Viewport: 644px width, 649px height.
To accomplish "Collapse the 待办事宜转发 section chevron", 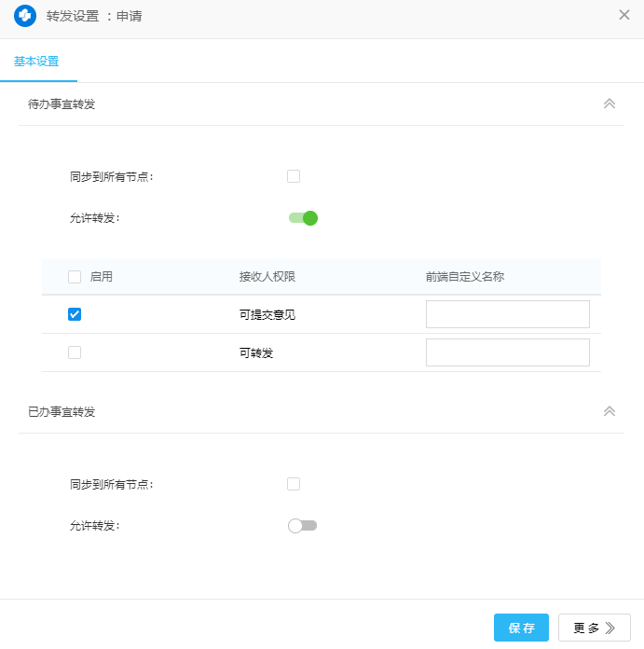I will tap(610, 104).
